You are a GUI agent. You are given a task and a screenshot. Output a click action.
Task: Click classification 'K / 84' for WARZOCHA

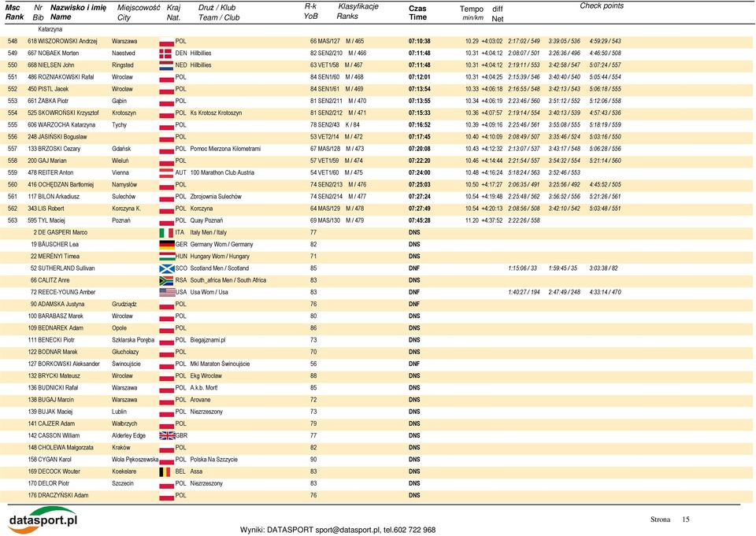[x=353, y=125]
